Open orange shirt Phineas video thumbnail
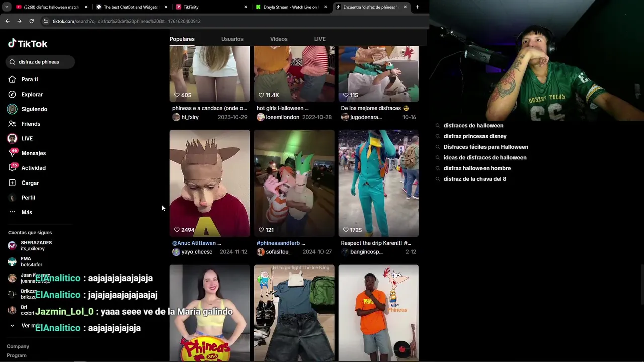The width and height of the screenshot is (644, 362). click(378, 313)
